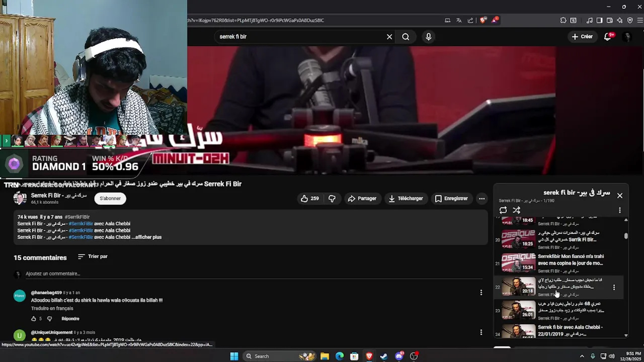Click the share page icon in address bar
The image size is (644, 362).
click(470, 21)
